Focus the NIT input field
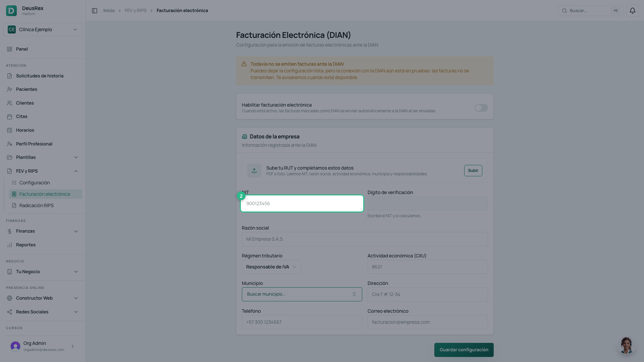This screenshot has width=644, height=362. pyautogui.click(x=302, y=204)
